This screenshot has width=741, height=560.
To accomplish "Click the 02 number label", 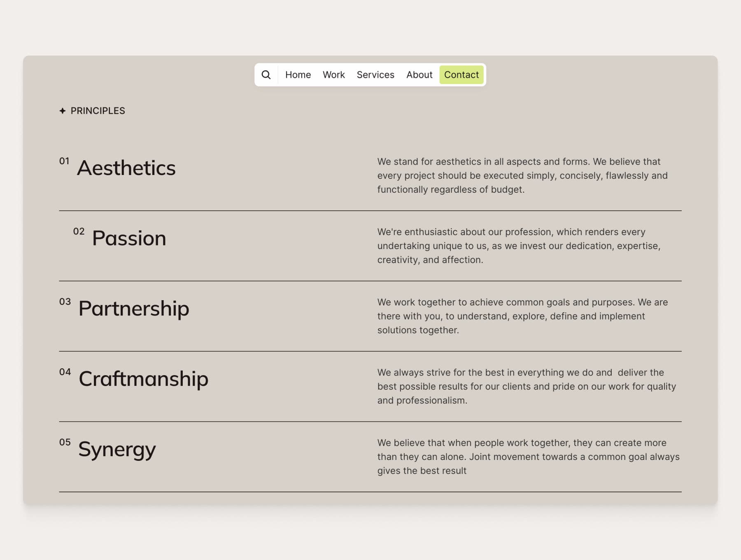I will coord(79,231).
